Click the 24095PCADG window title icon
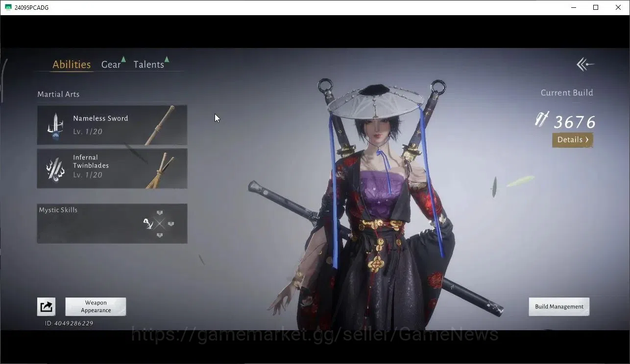 [8, 7]
